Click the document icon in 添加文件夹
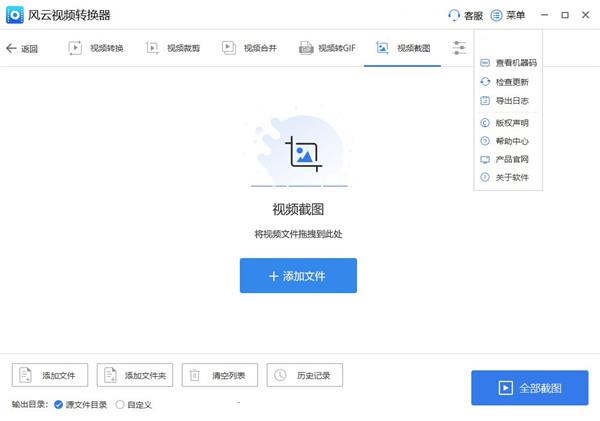 click(x=110, y=375)
